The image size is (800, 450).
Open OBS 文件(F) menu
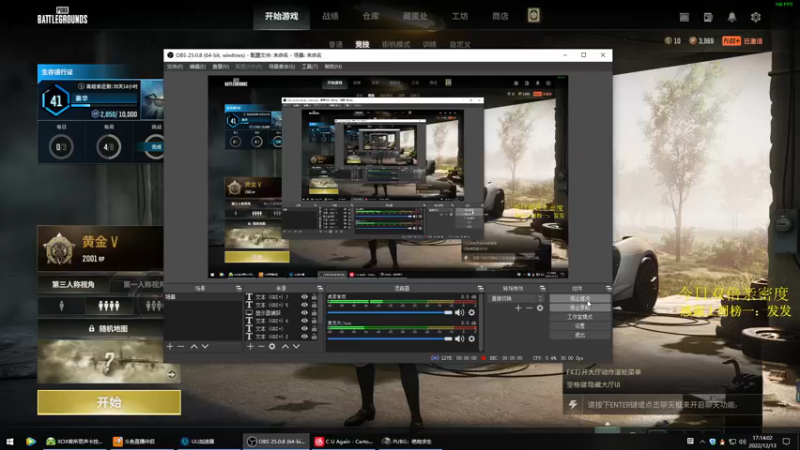pos(174,67)
